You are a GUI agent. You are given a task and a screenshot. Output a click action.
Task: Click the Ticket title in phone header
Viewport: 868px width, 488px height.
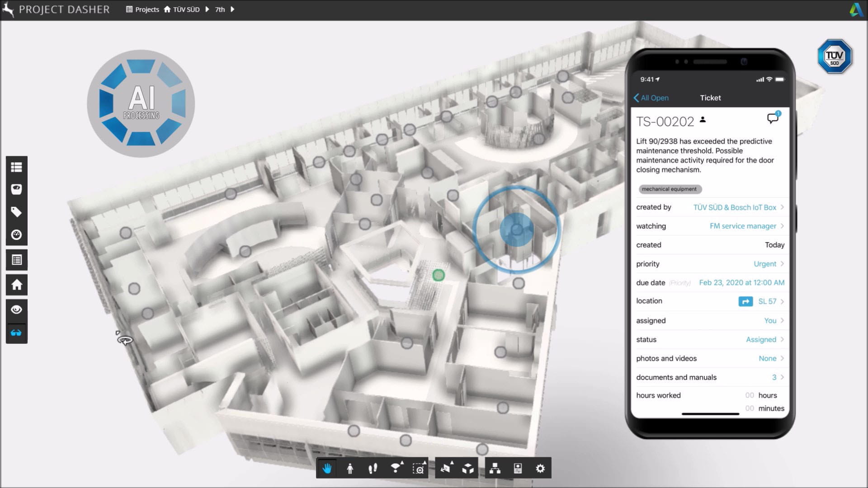[710, 98]
